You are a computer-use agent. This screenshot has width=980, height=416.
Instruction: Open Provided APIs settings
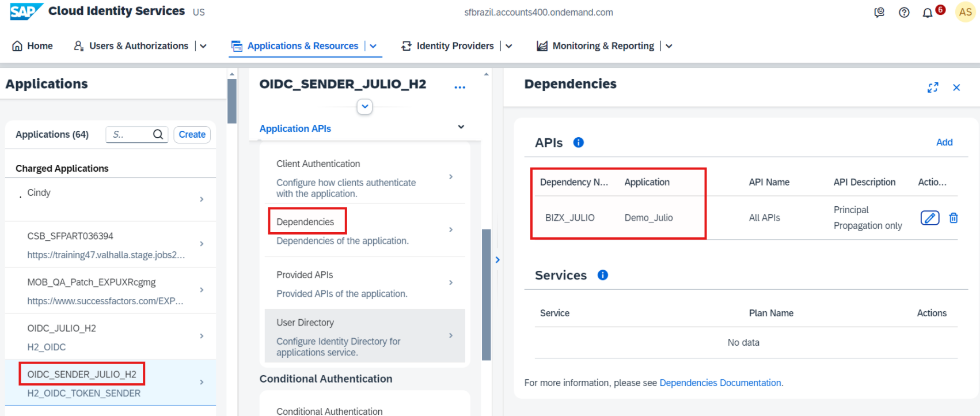tap(364, 283)
